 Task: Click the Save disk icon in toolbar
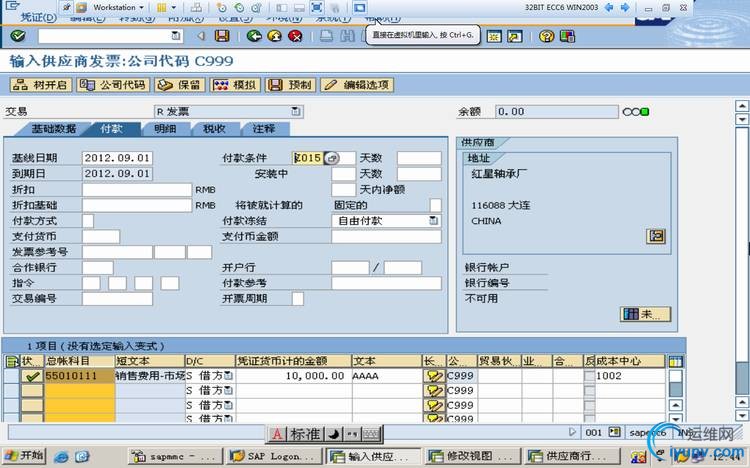coord(222,36)
